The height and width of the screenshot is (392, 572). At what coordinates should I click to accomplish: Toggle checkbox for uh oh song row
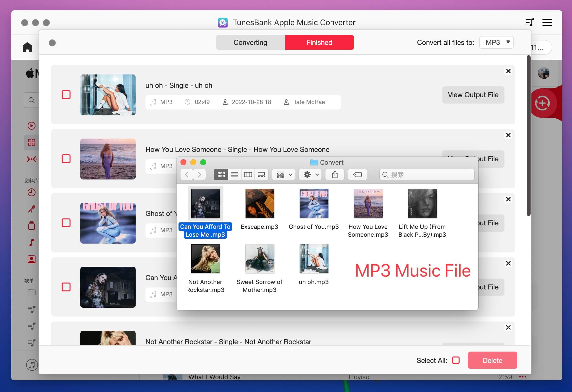tap(66, 94)
